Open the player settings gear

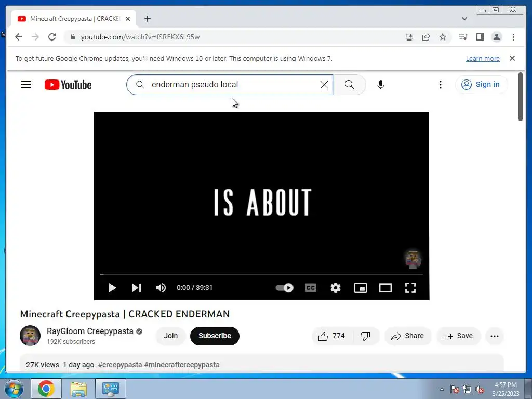[336, 288]
